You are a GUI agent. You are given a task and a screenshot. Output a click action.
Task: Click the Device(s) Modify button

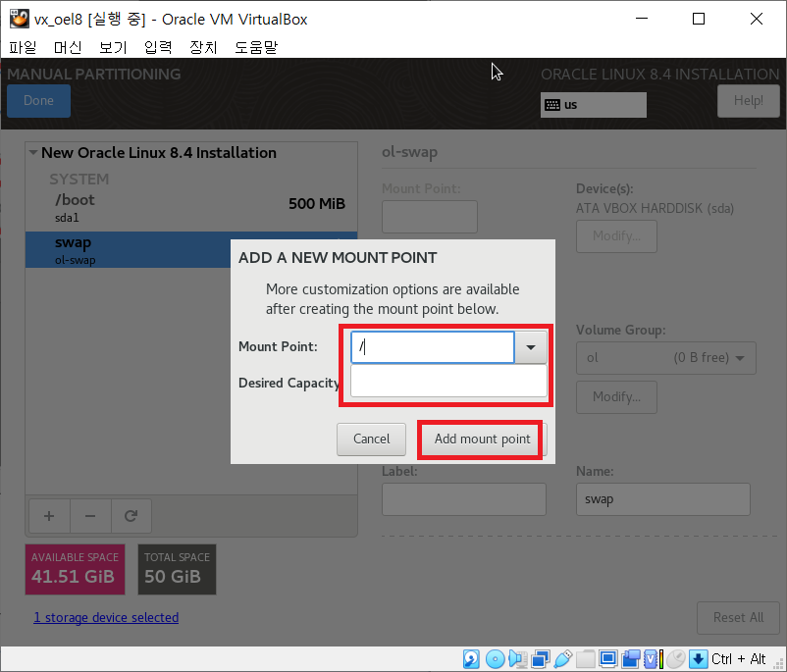tap(616, 235)
